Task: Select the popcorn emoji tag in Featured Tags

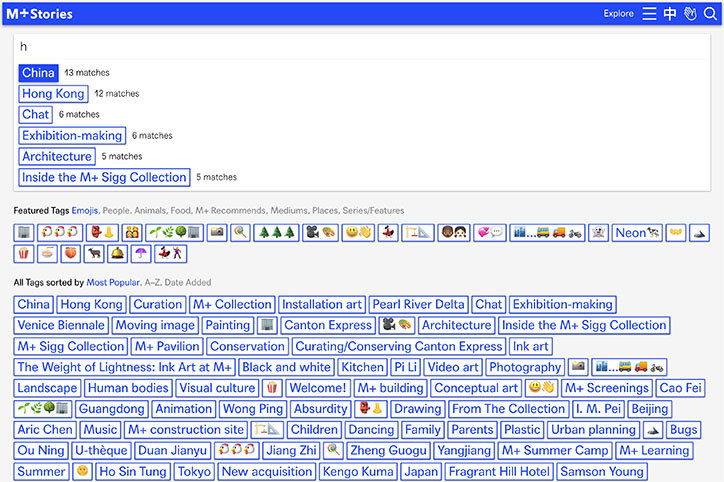Action: (24, 253)
